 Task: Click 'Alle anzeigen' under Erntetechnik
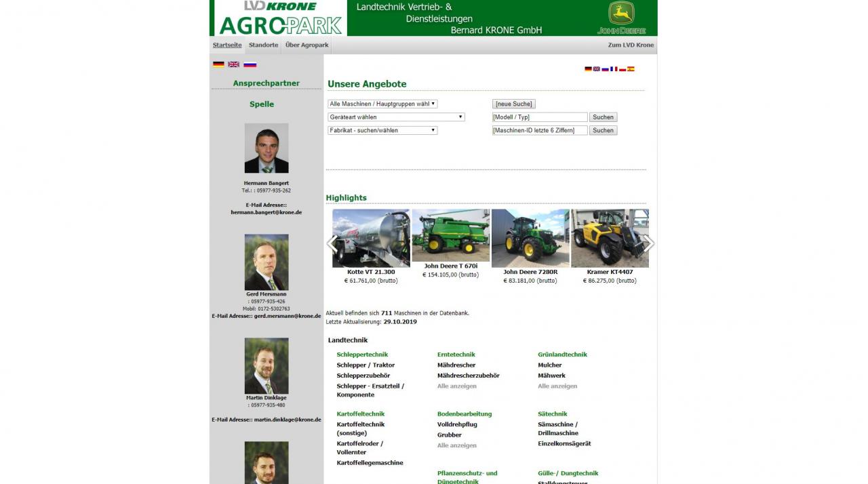point(457,386)
